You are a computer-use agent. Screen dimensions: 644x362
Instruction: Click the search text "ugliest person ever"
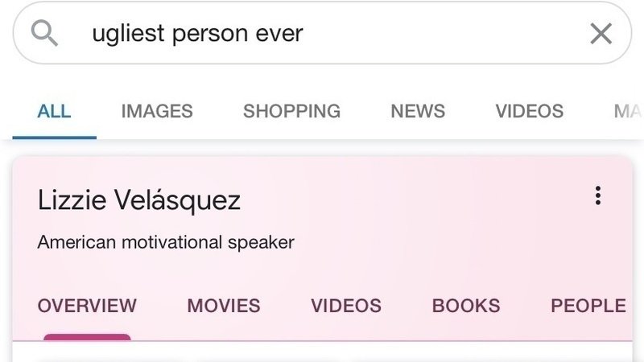point(197,34)
